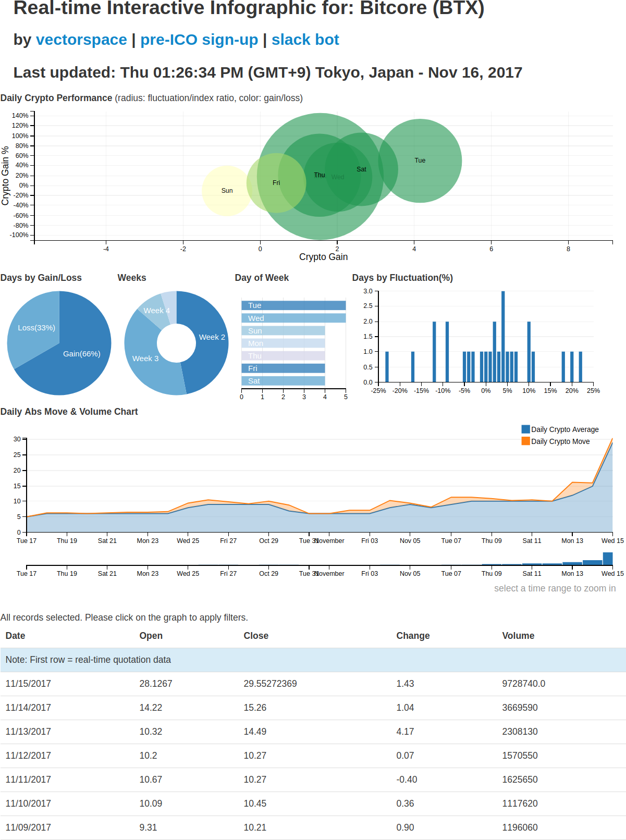Click the Sat bubble in bubble chart
This screenshot has height=840, width=626.
click(x=361, y=169)
